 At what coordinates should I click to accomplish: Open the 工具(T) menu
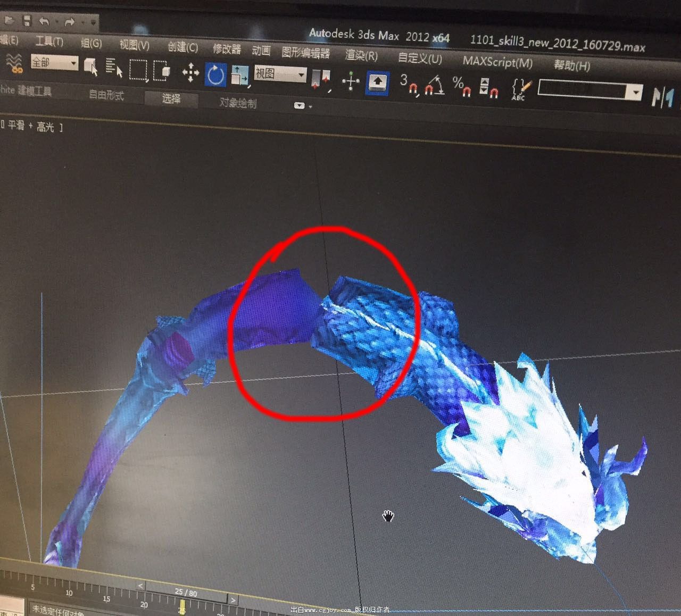coord(49,41)
